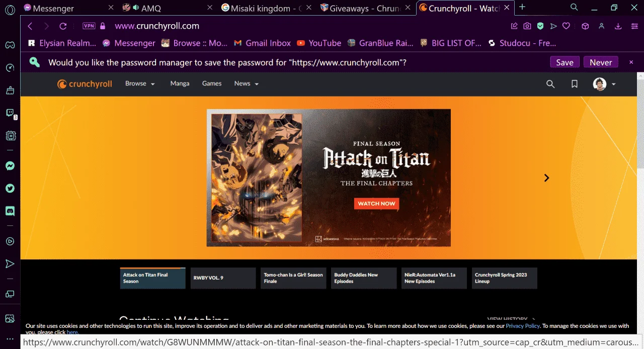This screenshot has height=349, width=644.
Task: Open the Privacy Policy link
Action: tap(523, 326)
